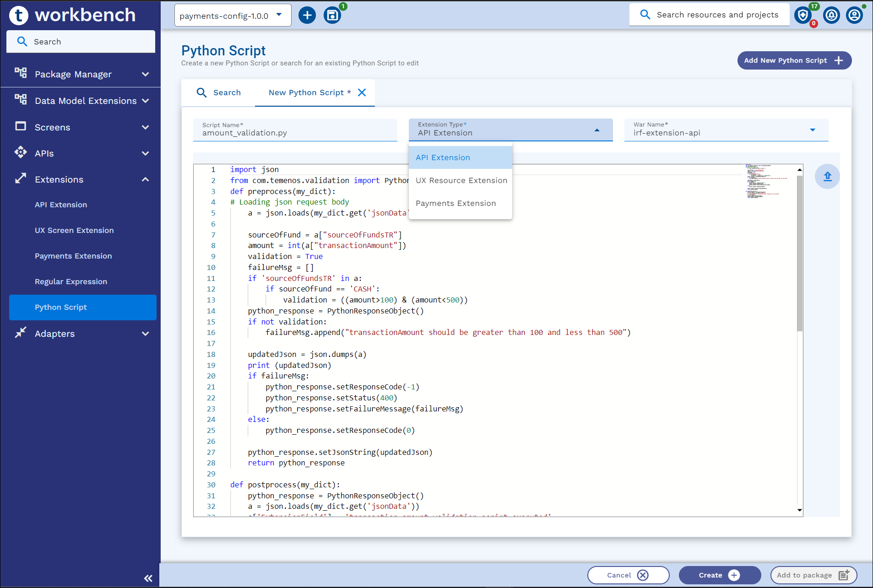
Task: Open the shield notifications icon
Action: pos(803,16)
